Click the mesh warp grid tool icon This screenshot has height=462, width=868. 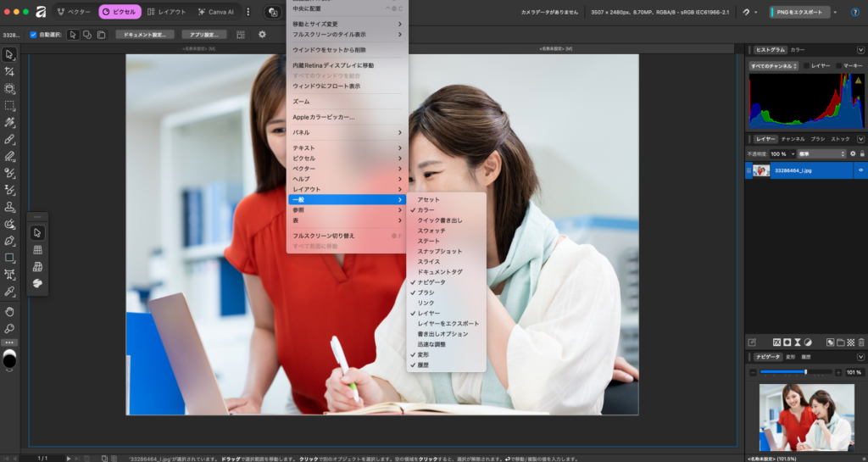coord(37,250)
